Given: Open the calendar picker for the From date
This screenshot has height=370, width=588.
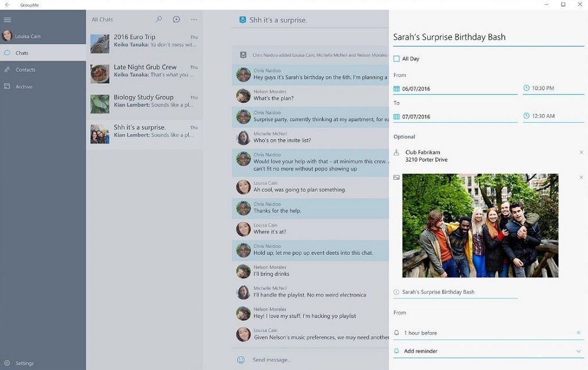Looking at the screenshot, I should point(396,88).
